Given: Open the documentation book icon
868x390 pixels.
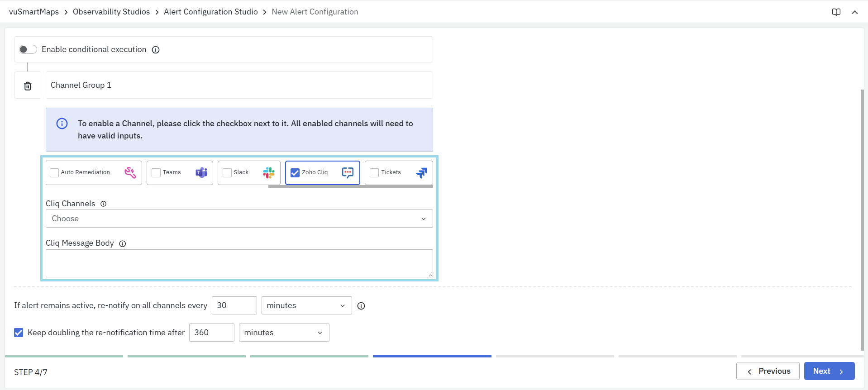Looking at the screenshot, I should point(836,12).
